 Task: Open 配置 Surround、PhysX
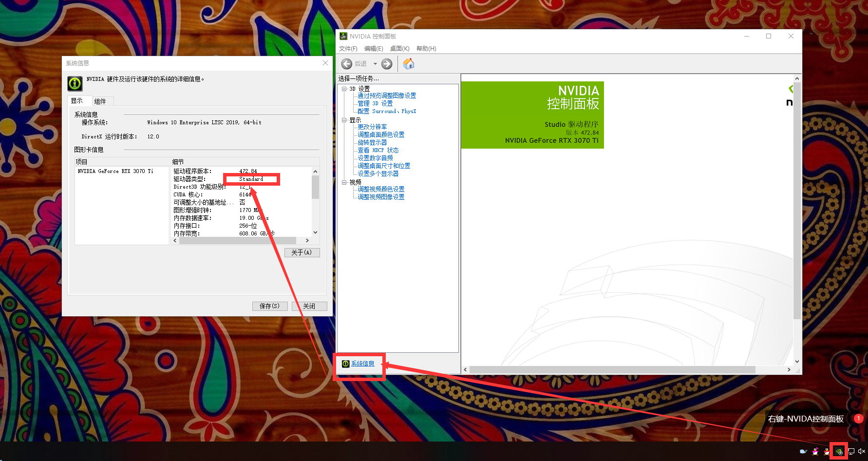pyautogui.click(x=387, y=111)
